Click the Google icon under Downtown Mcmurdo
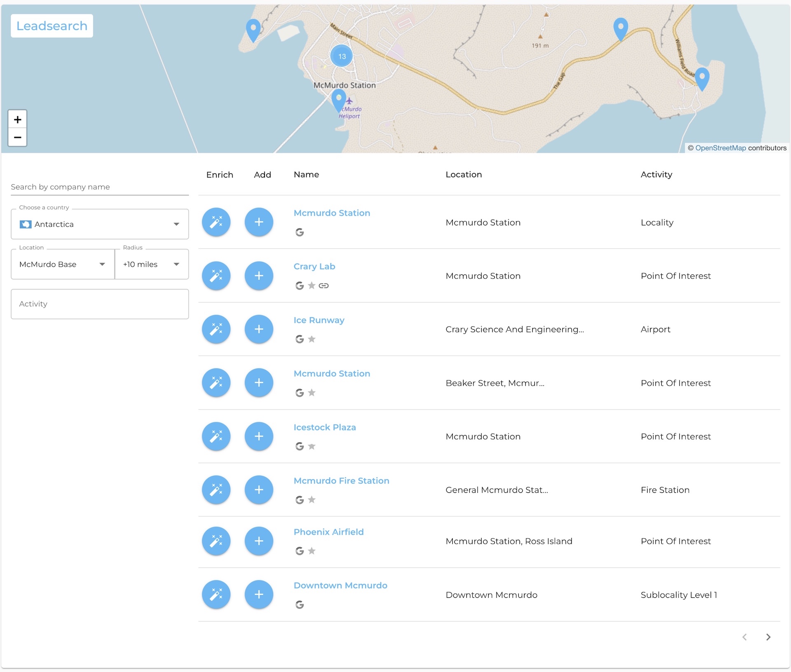The height and width of the screenshot is (672, 791). pyautogui.click(x=300, y=604)
